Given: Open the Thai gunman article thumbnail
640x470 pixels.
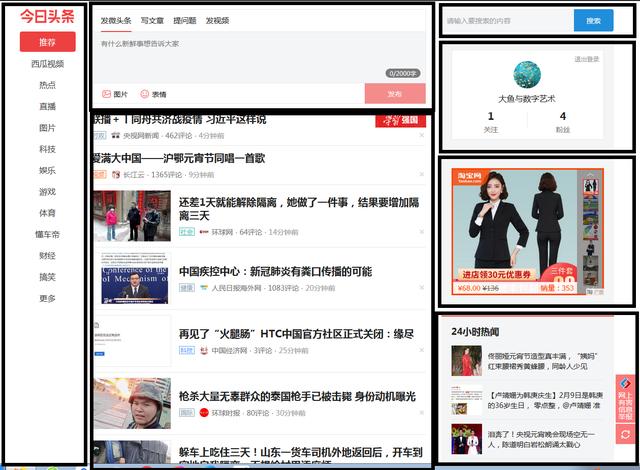Looking at the screenshot, I should [132, 403].
